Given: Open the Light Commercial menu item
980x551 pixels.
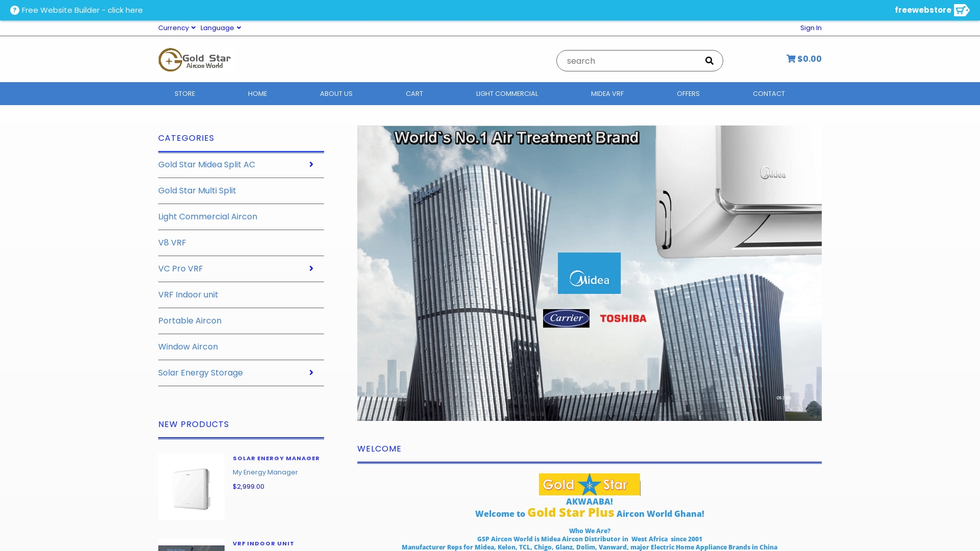Looking at the screenshot, I should click(x=507, y=94).
